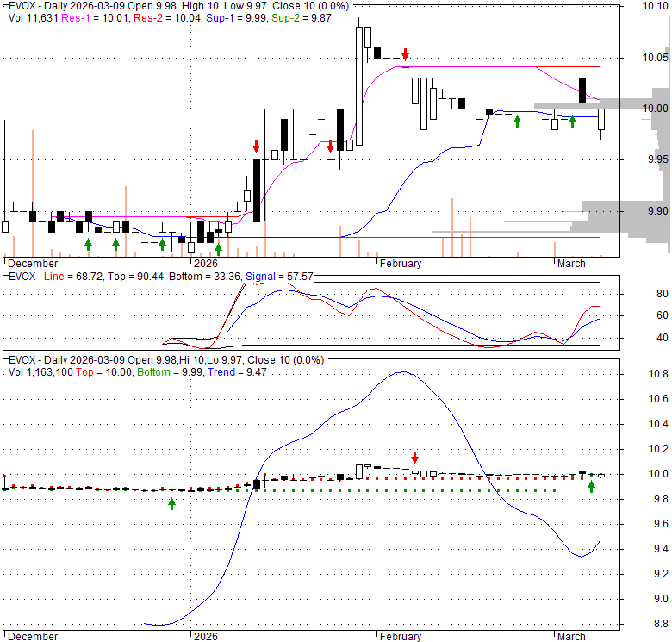Viewport: 672px width, 642px height.
Task: Click the 60 level on the oscillator axis
Action: pyautogui.click(x=663, y=315)
